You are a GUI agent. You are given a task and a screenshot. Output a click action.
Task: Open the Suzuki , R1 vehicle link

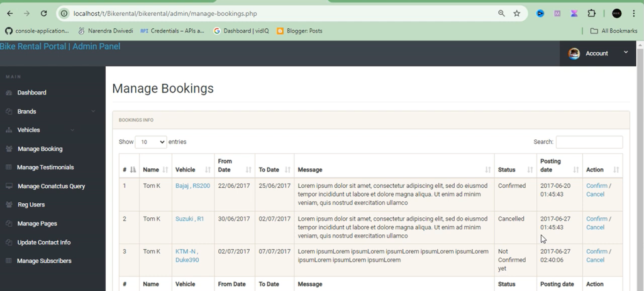189,219
